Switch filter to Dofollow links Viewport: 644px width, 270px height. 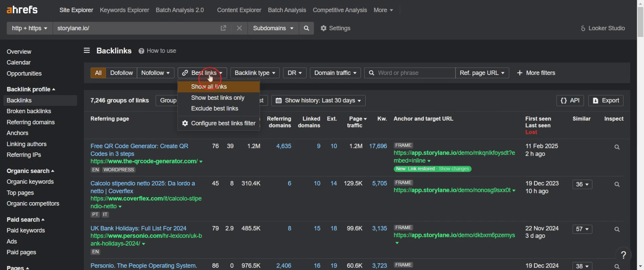point(121,73)
